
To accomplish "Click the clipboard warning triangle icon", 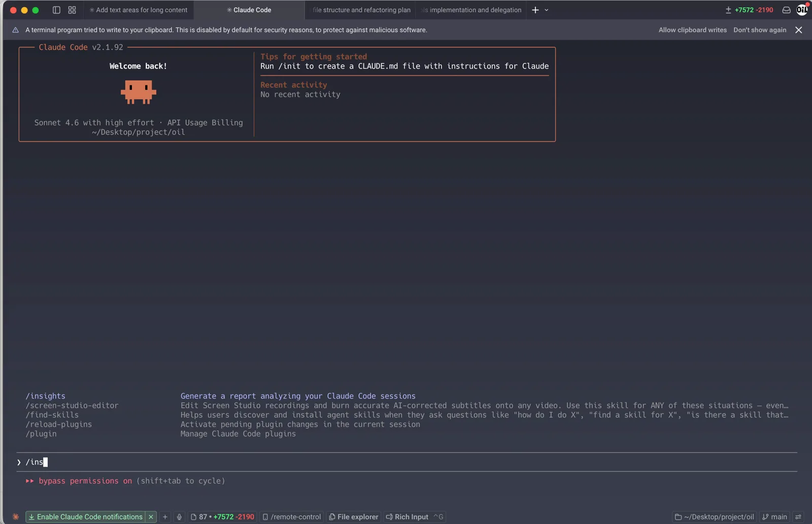I will click(16, 30).
